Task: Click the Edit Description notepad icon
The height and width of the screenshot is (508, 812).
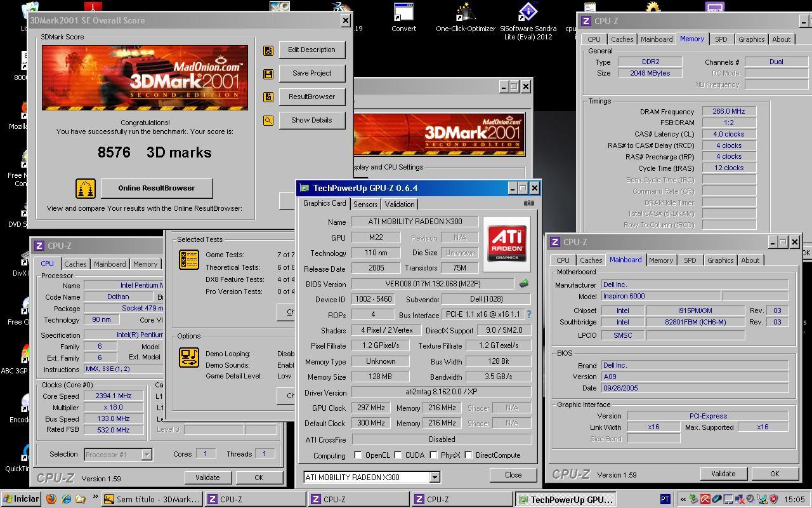Action: (x=268, y=50)
